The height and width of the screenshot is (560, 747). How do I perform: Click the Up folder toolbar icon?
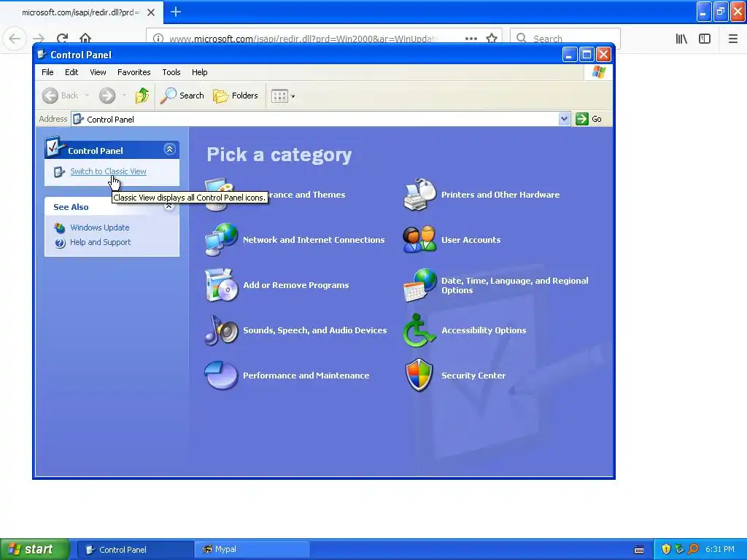click(x=142, y=96)
